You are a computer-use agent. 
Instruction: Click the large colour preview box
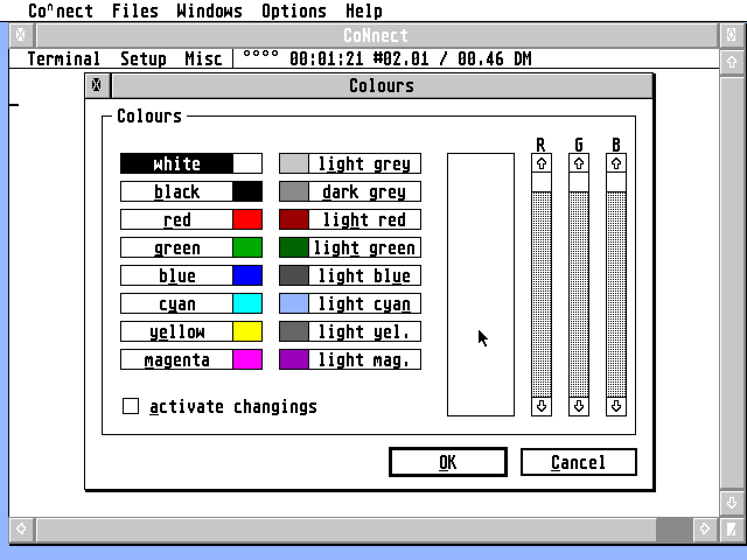coord(480,284)
